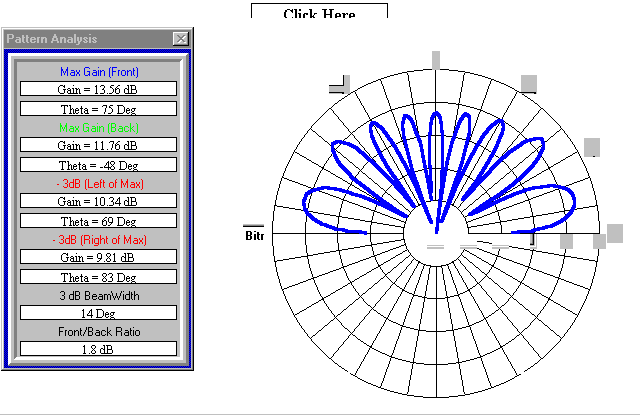Click the 'Click Here' button

click(x=319, y=11)
